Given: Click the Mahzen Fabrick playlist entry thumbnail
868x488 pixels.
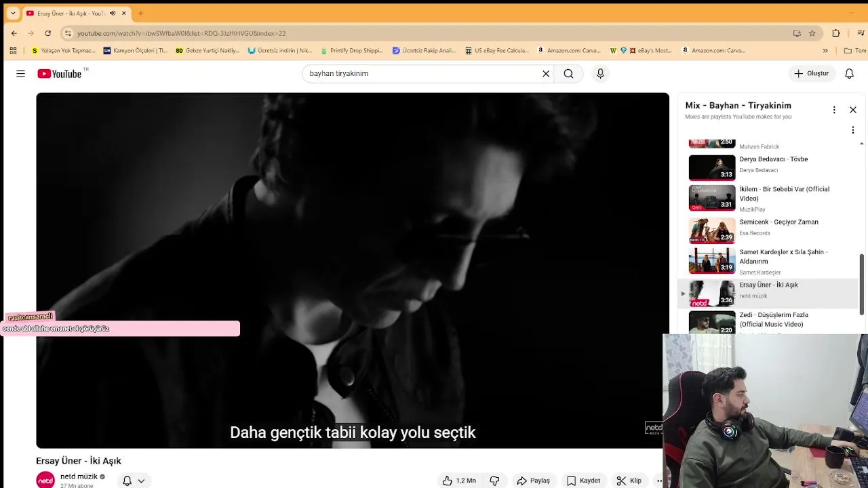Looking at the screenshot, I should coord(712,143).
